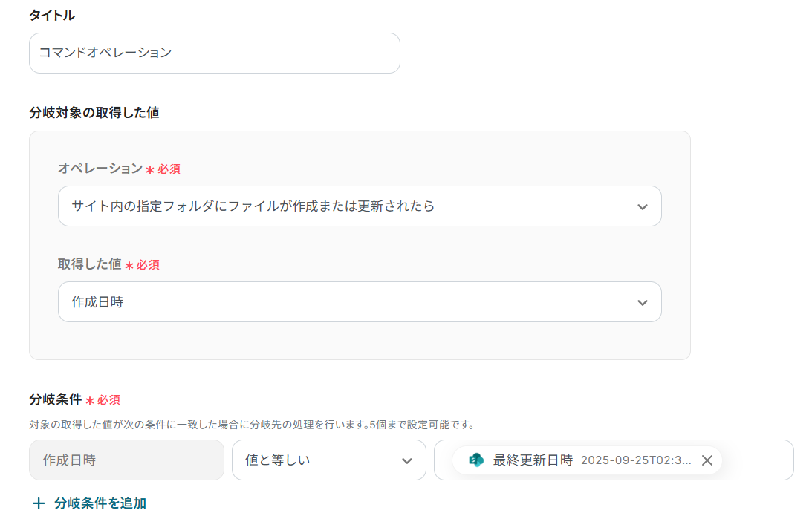Click the chevron arrow in the 作成日時 dropdown
812x519 pixels.
643,302
